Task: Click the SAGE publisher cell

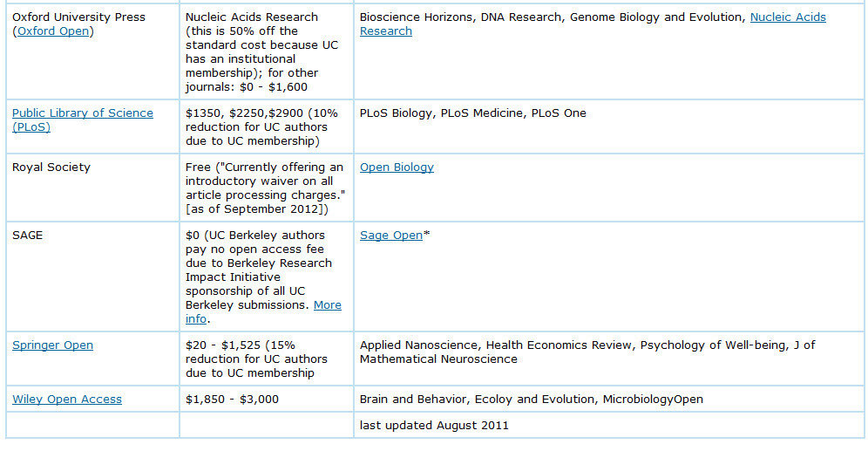Action: coord(92,277)
